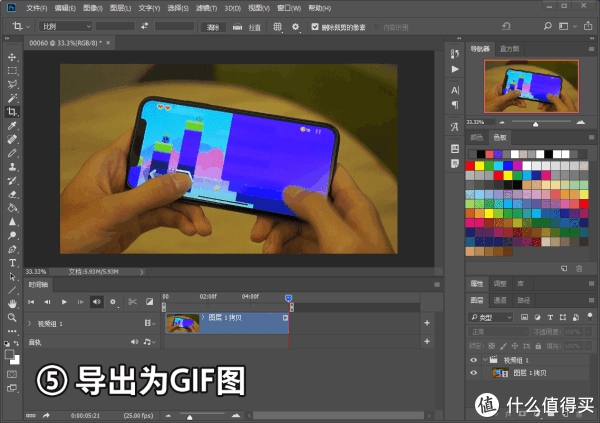The width and height of the screenshot is (600, 423).
Task: Select the Hand tool
Action: click(12, 304)
